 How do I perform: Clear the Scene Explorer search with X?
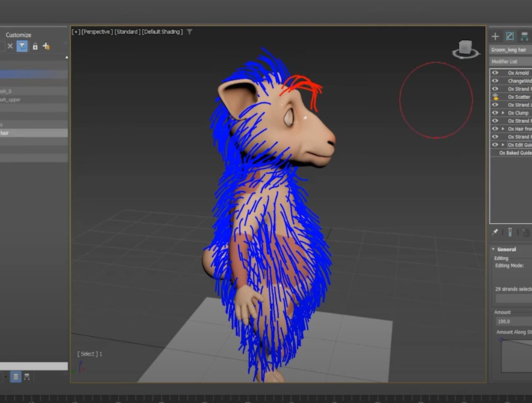[10, 46]
